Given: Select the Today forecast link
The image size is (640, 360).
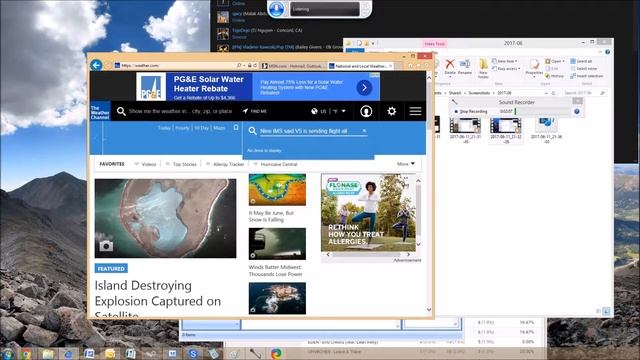Looking at the screenshot, I should click(x=164, y=128).
